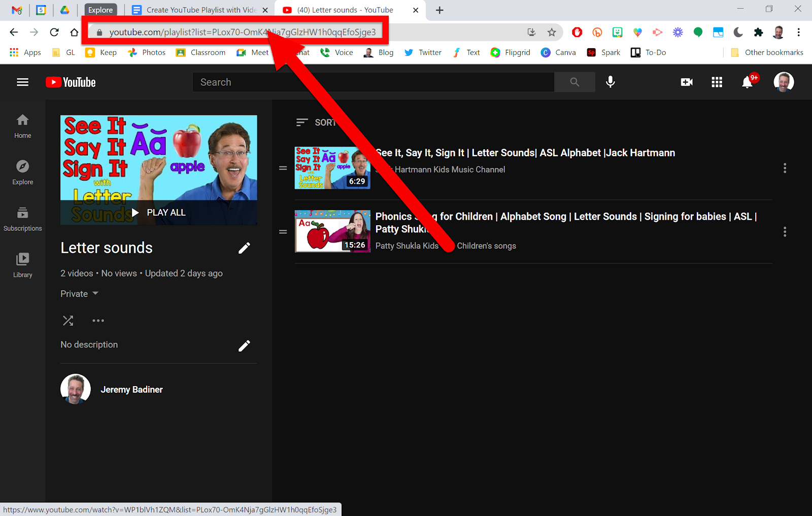Open Explore in the sidebar
This screenshot has width=812, height=516.
coord(23,173)
